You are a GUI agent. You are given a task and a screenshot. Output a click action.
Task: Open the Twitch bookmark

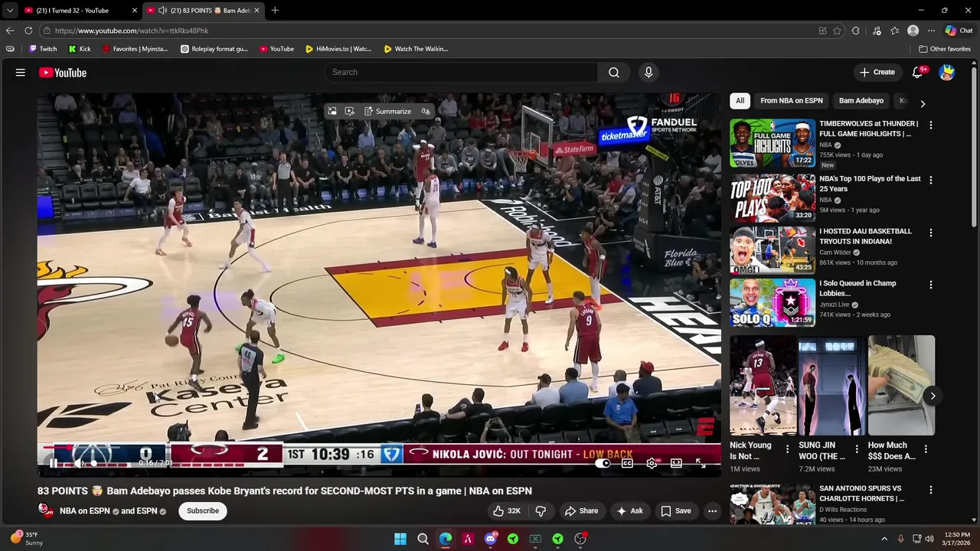point(43,49)
